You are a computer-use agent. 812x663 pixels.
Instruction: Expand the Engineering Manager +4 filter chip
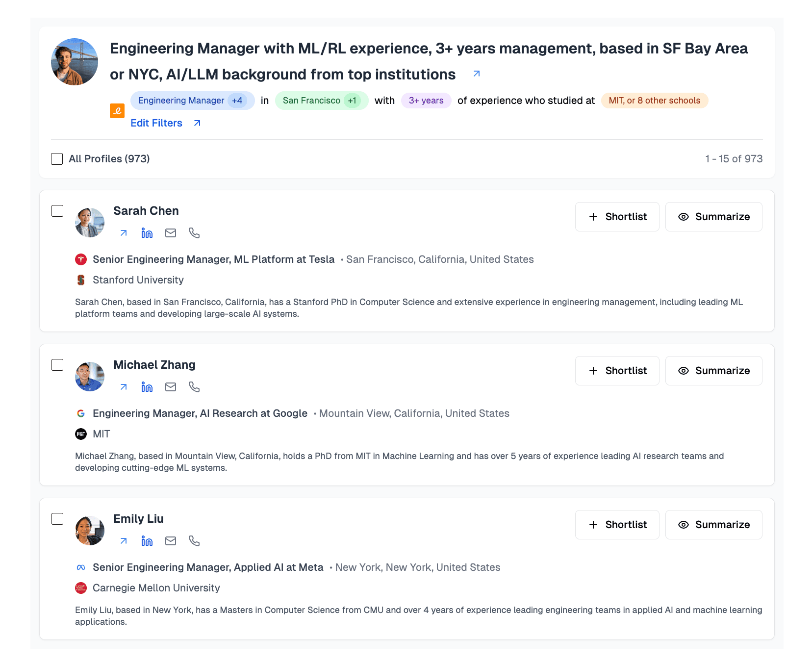pyautogui.click(x=192, y=101)
